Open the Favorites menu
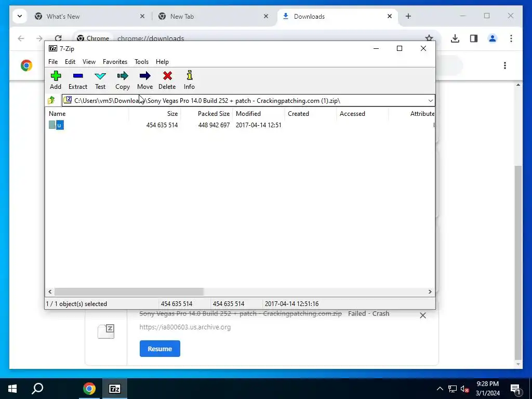The width and height of the screenshot is (532, 399). pos(115,62)
